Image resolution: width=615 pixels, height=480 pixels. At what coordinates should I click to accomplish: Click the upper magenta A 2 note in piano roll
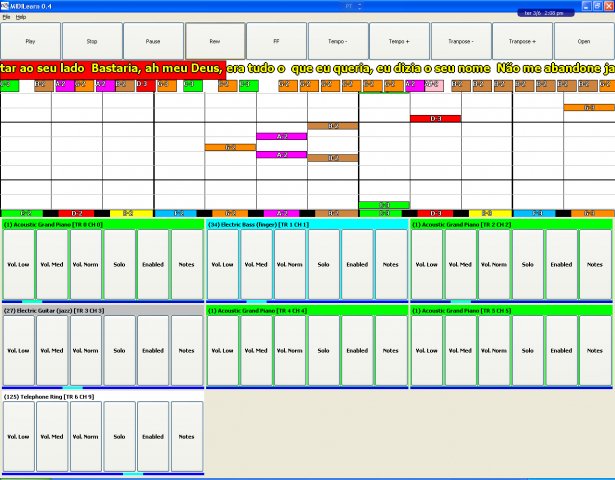click(282, 136)
